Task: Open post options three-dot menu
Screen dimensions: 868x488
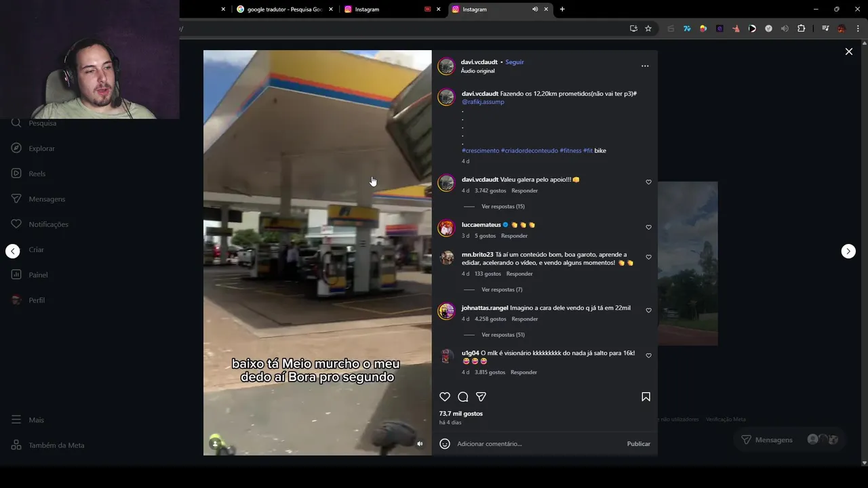Action: pos(645,66)
